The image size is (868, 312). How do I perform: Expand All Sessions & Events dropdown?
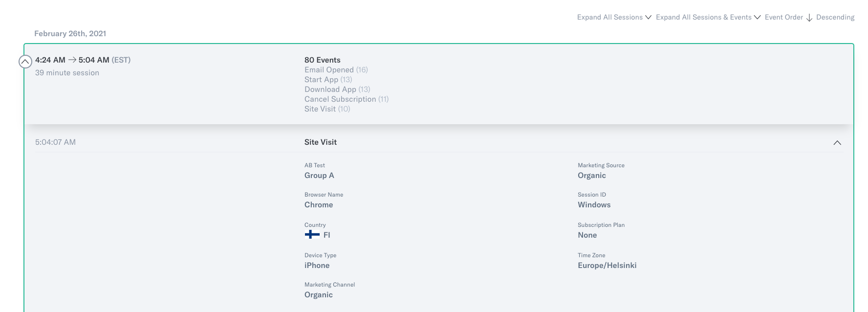click(708, 17)
